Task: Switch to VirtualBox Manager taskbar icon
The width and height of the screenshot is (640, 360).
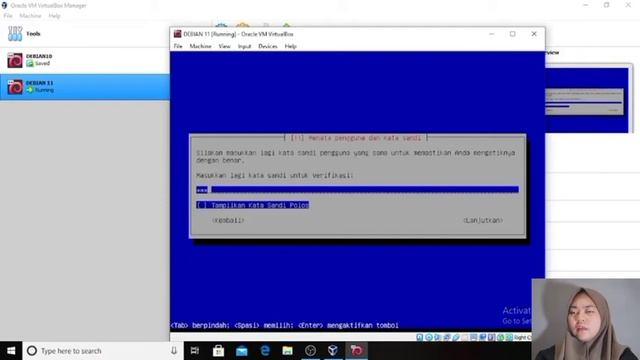Action: pos(333,351)
